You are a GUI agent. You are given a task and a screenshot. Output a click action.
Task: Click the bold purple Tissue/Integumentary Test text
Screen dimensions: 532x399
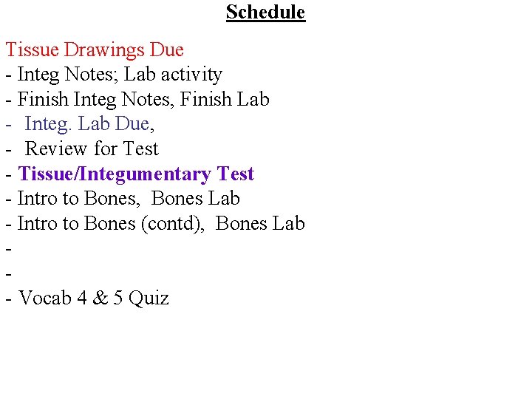tap(136, 174)
